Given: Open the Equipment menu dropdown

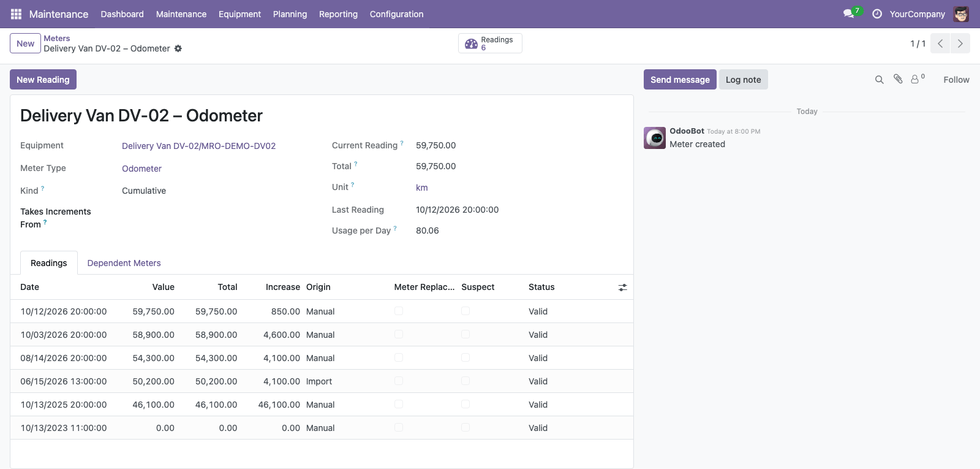Looking at the screenshot, I should 239,14.
